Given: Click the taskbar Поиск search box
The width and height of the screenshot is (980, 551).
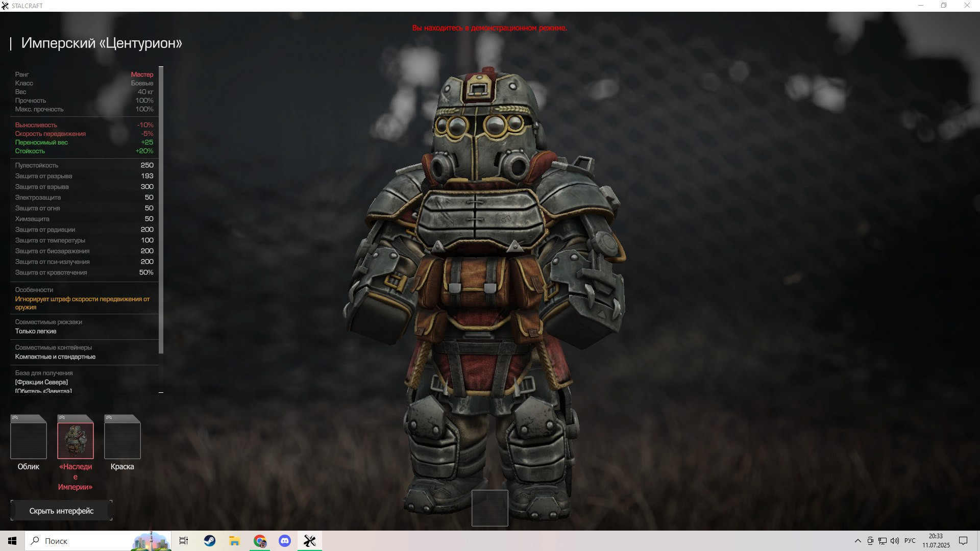Looking at the screenshot, I should click(98, 541).
